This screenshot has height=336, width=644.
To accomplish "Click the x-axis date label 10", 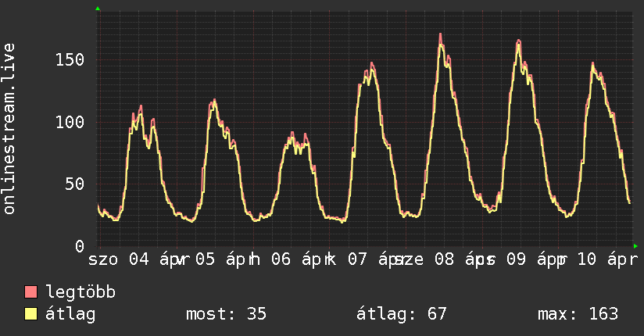I will coord(587,259).
